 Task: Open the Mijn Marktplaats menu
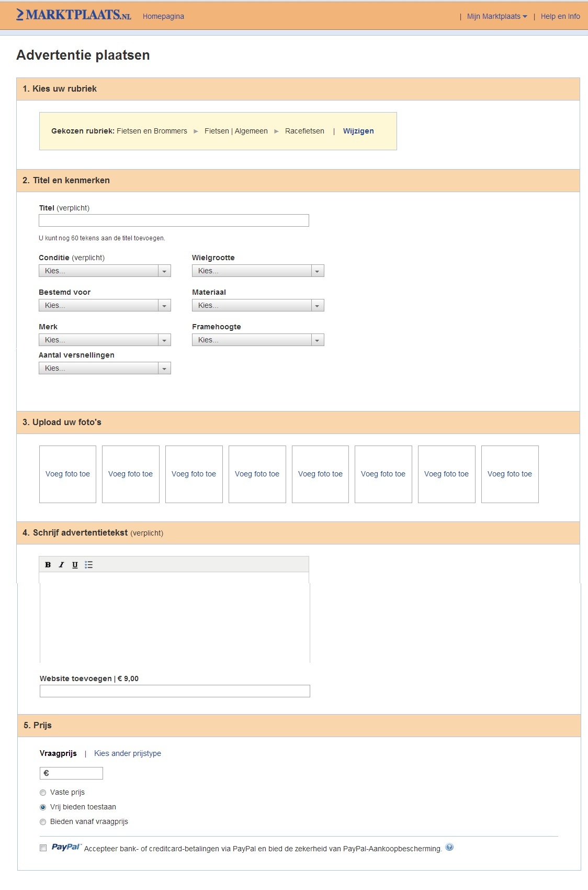496,16
